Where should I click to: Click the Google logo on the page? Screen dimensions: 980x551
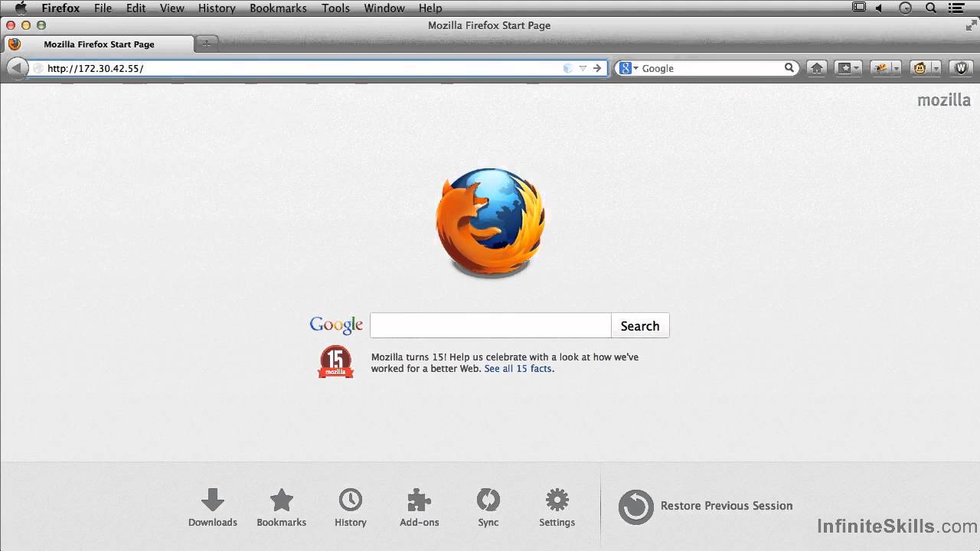(x=336, y=325)
